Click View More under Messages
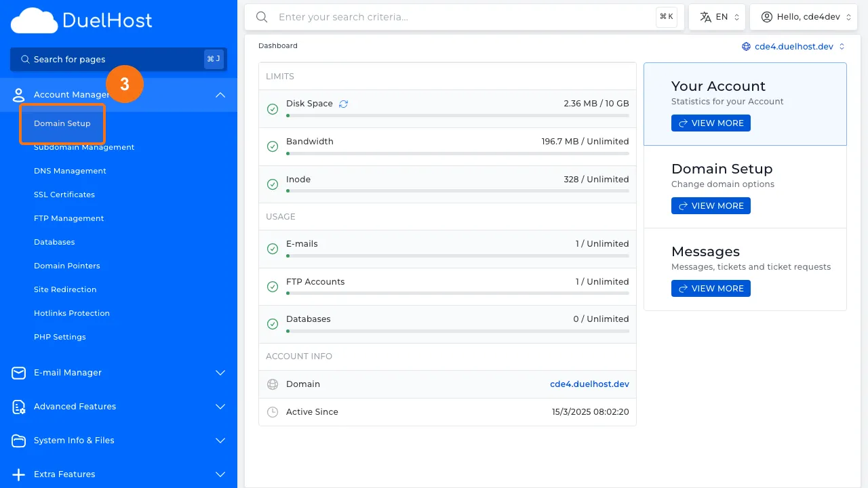Viewport: 868px width, 488px height. [711, 289]
